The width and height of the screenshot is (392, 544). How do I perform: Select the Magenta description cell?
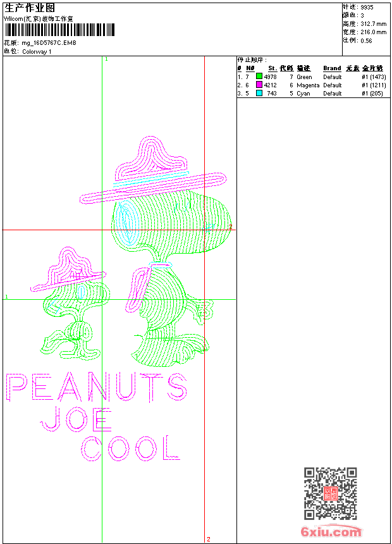click(x=308, y=85)
